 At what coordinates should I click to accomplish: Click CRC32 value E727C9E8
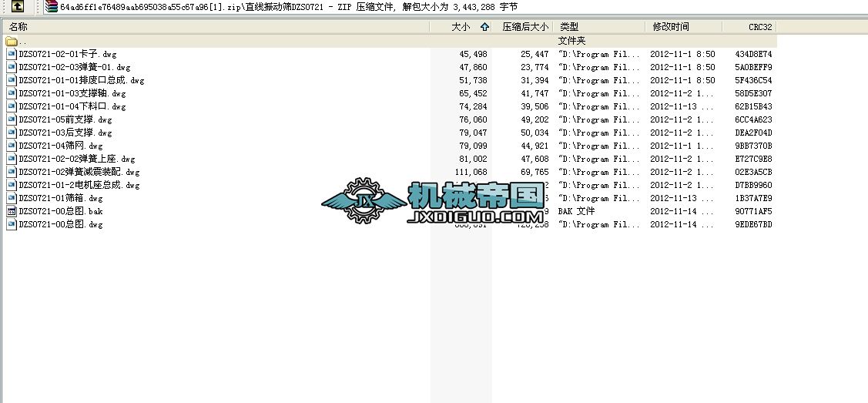coord(753,159)
